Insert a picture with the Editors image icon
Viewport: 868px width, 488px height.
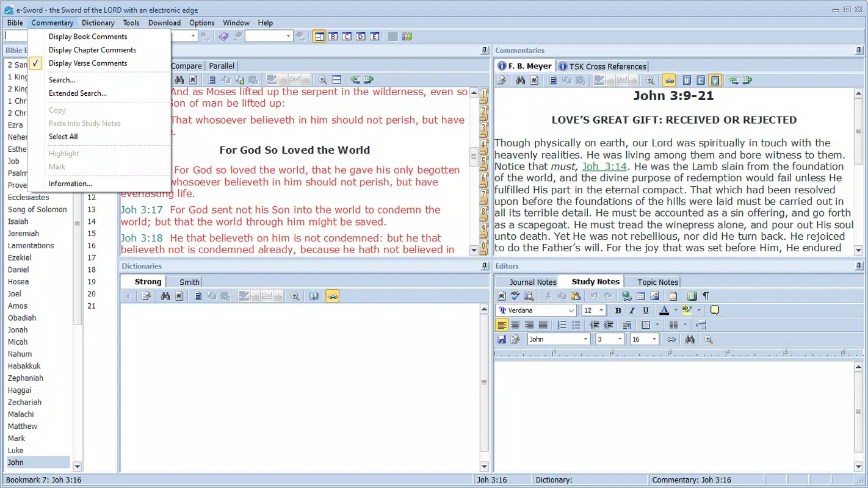tap(654, 296)
